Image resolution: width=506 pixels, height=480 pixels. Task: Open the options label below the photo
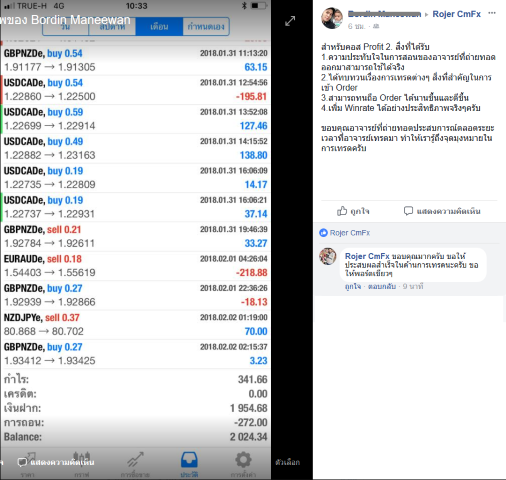coord(287,462)
